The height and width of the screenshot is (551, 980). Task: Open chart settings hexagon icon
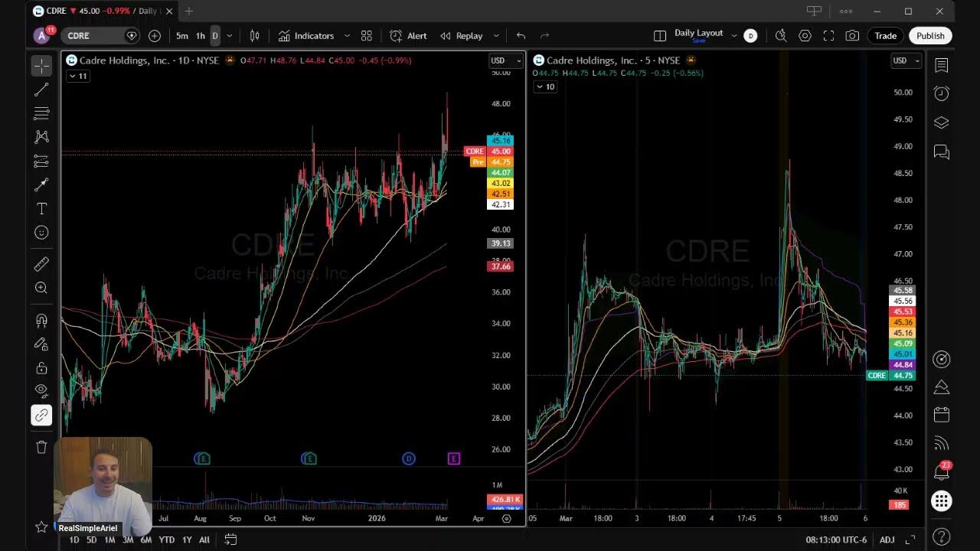[805, 36]
